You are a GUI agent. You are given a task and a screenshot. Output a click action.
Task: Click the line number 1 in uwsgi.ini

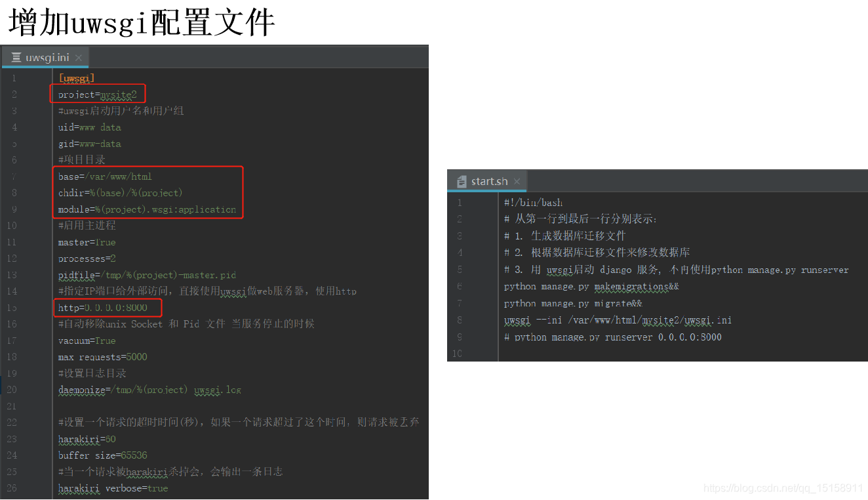tap(14, 77)
